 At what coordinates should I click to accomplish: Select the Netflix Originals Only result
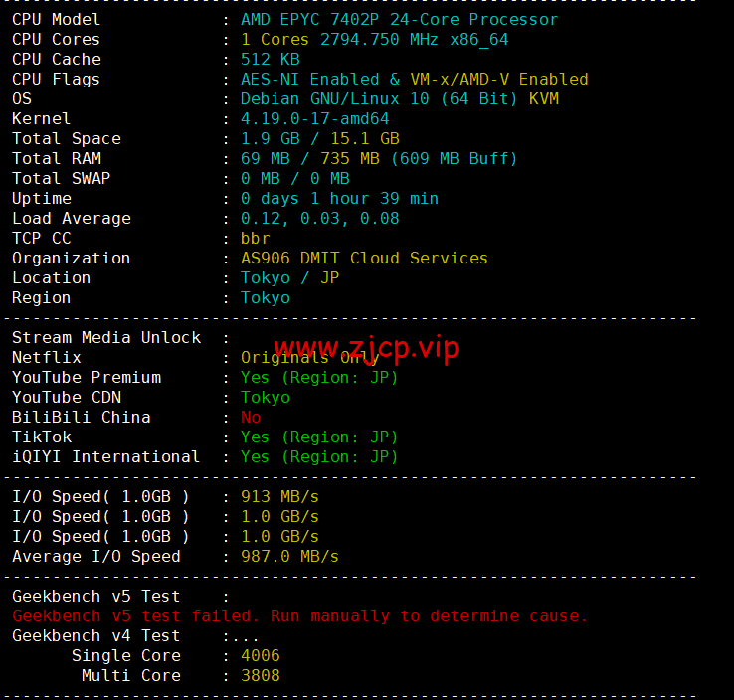coord(309,358)
